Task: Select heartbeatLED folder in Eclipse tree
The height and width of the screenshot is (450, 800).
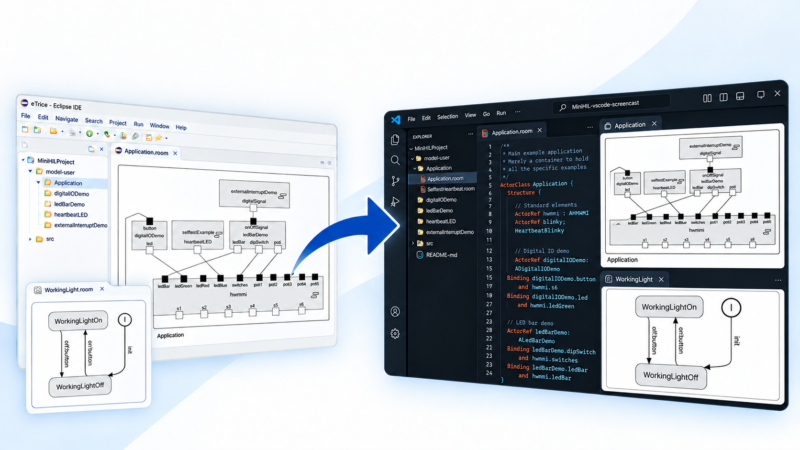Action: pyautogui.click(x=66, y=215)
